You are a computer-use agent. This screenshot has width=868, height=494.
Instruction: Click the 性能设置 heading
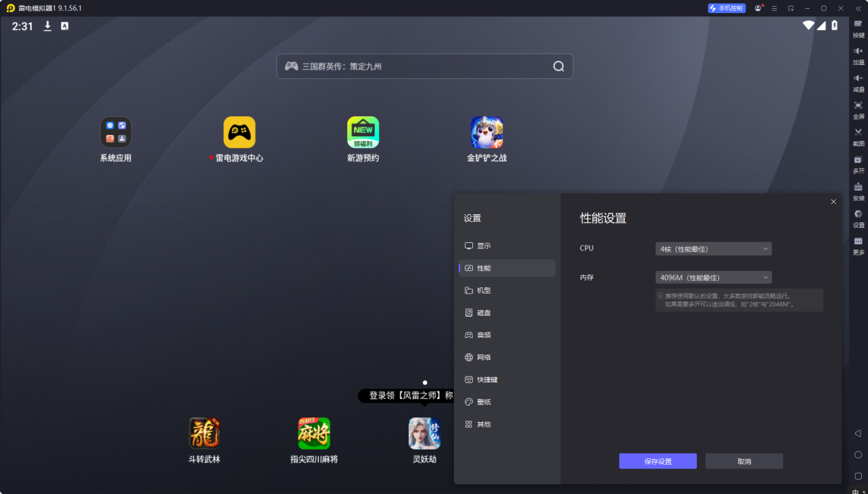pyautogui.click(x=603, y=218)
